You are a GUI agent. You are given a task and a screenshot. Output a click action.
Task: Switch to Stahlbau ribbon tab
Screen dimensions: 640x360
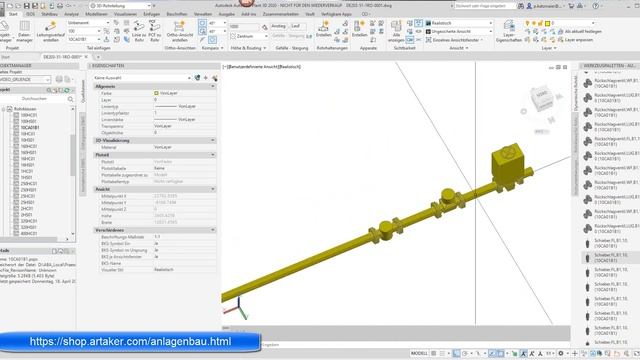(x=49, y=14)
